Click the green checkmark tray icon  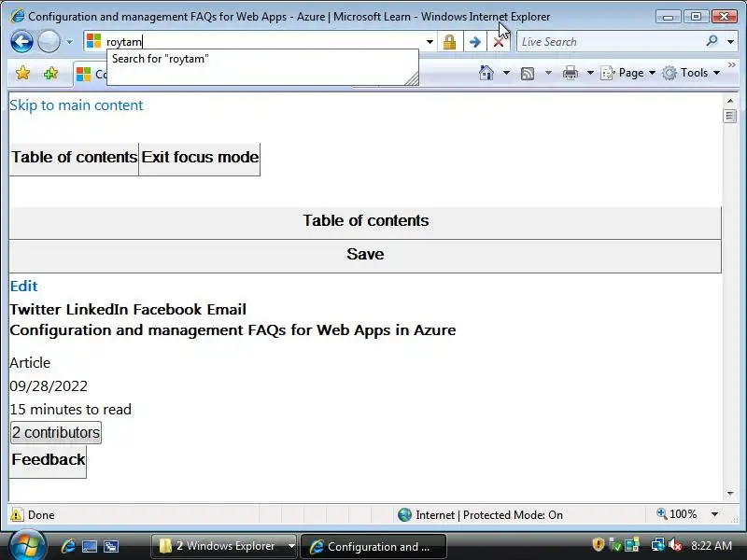click(x=615, y=544)
